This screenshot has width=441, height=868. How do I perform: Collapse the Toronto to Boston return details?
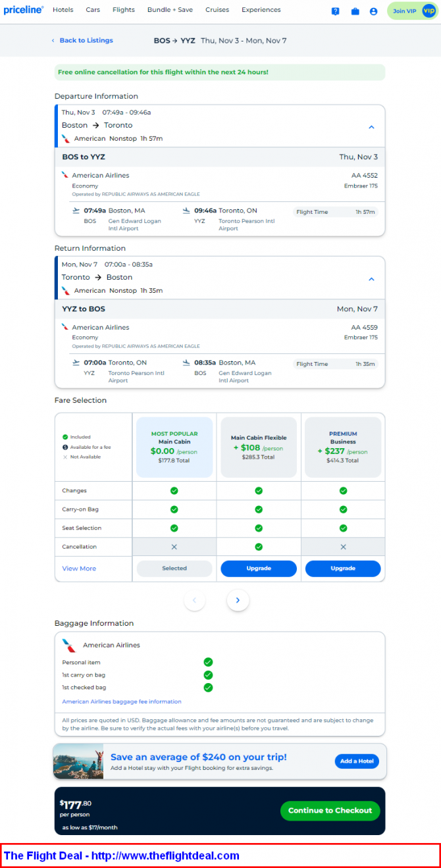[x=371, y=279]
